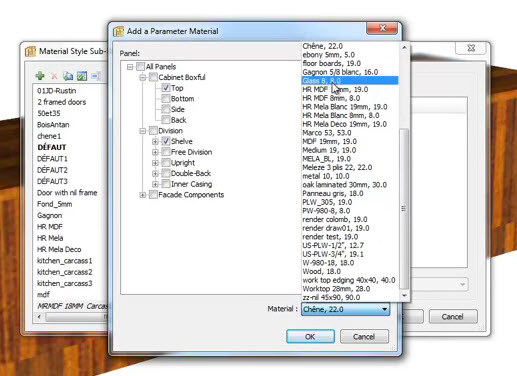Delete the style with the red X icon
Image resolution: width=517 pixels, height=376 pixels.
coord(54,76)
